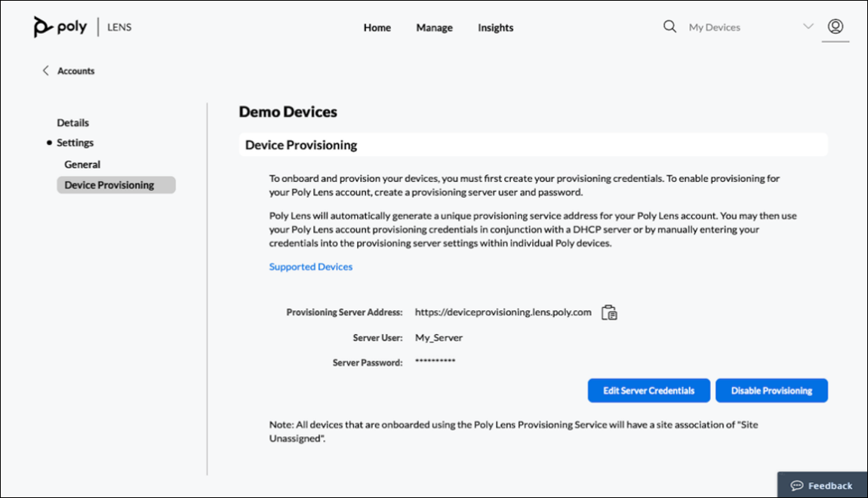Switch to the Manage tab

click(x=434, y=27)
